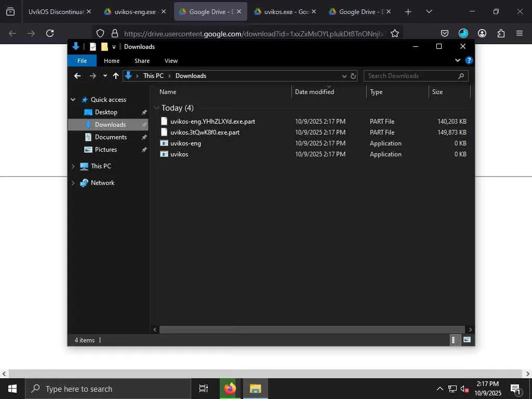
Task: Click the Explorer horizontal scrollbar
Action: click(x=312, y=329)
